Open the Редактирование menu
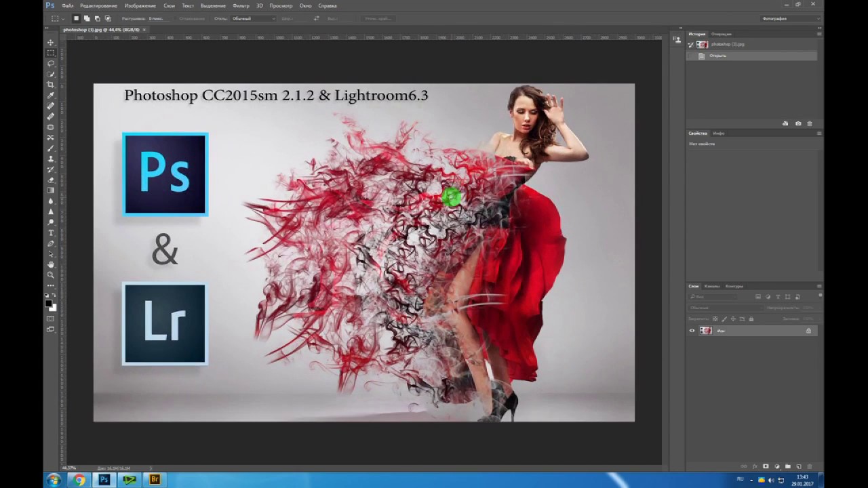This screenshot has height=488, width=868. 98,5
